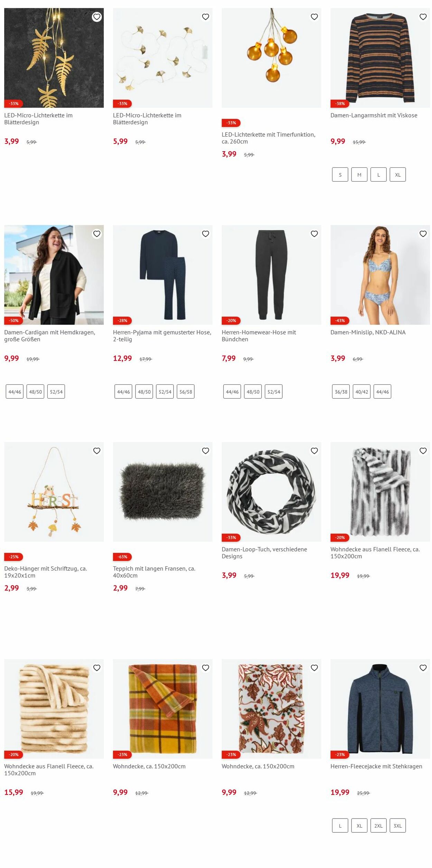Open Damen-Minislip, NKD-ALINA product link
432x868 pixels.
pyautogui.click(x=368, y=332)
